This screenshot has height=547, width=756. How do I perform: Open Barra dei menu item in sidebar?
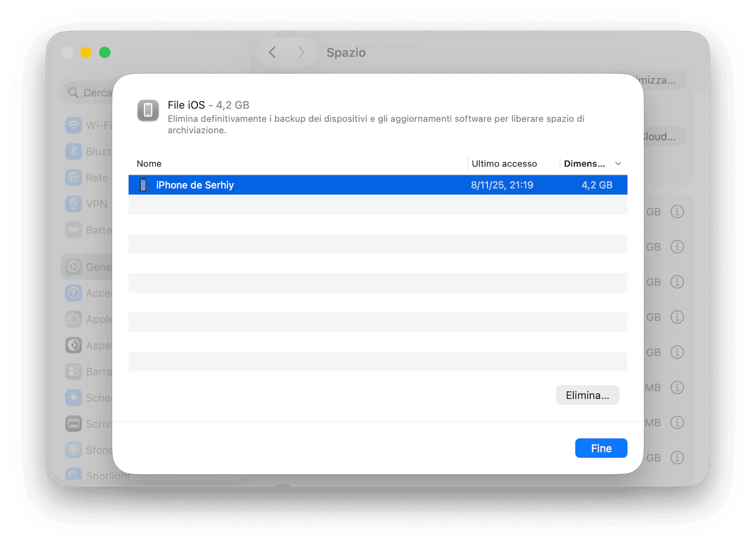[89, 372]
